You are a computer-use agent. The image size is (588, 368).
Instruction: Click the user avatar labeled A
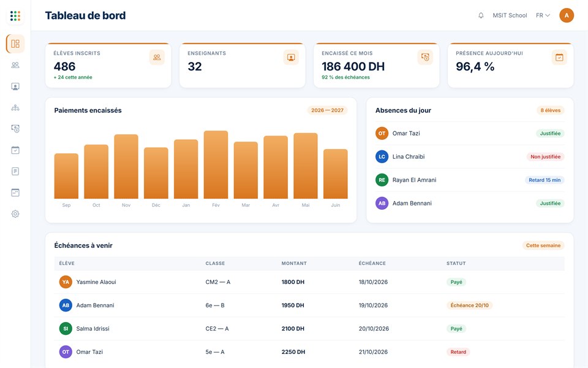[567, 15]
